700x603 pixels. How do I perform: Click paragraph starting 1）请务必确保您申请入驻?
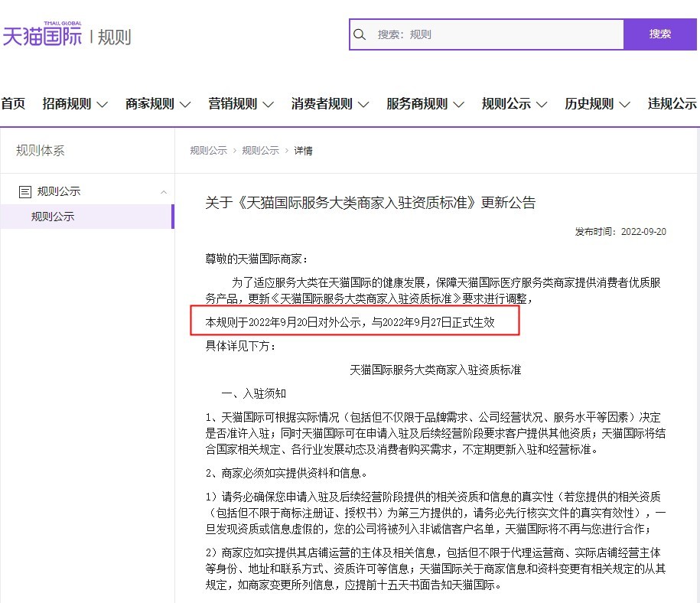(435, 513)
